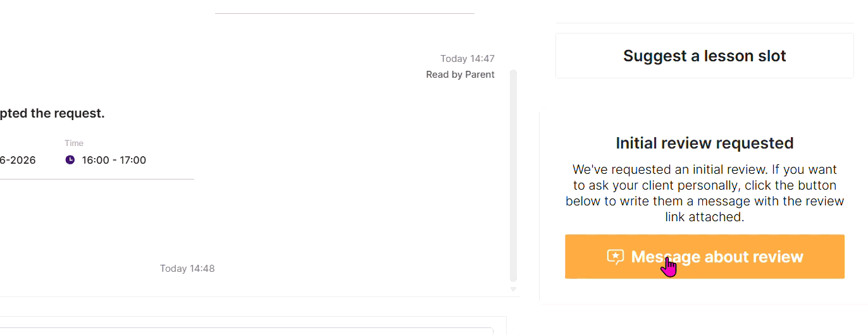Click the Initial review requested heading
The image size is (868, 335).
[x=704, y=143]
